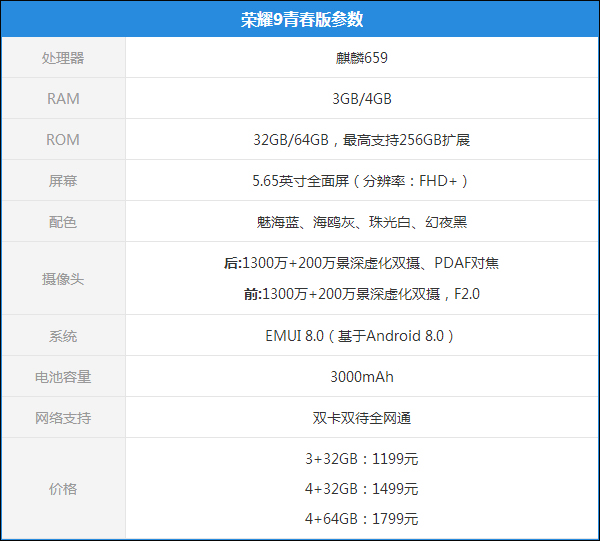The width and height of the screenshot is (600, 541).
Task: Click the 魅海蓝 color options text
Action: pyautogui.click(x=361, y=222)
